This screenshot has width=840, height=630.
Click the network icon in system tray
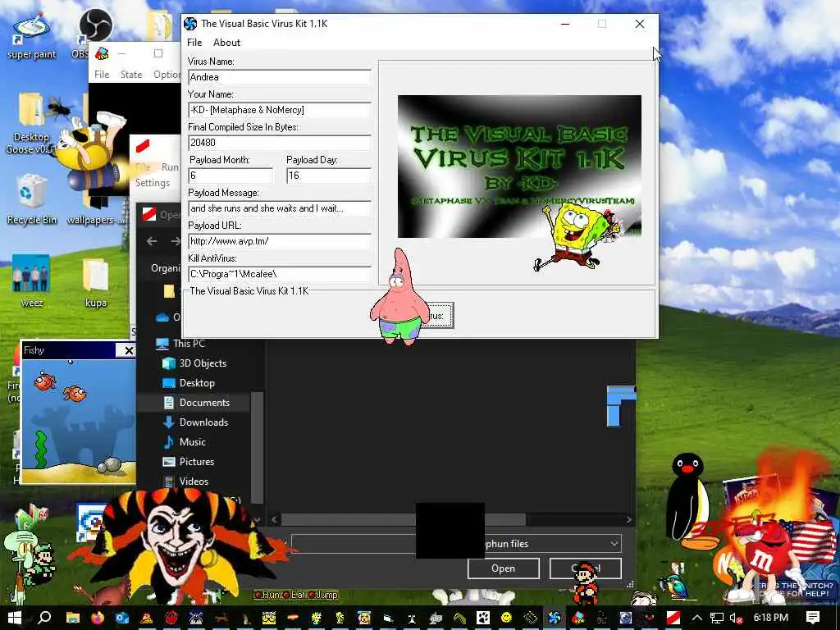[717, 618]
